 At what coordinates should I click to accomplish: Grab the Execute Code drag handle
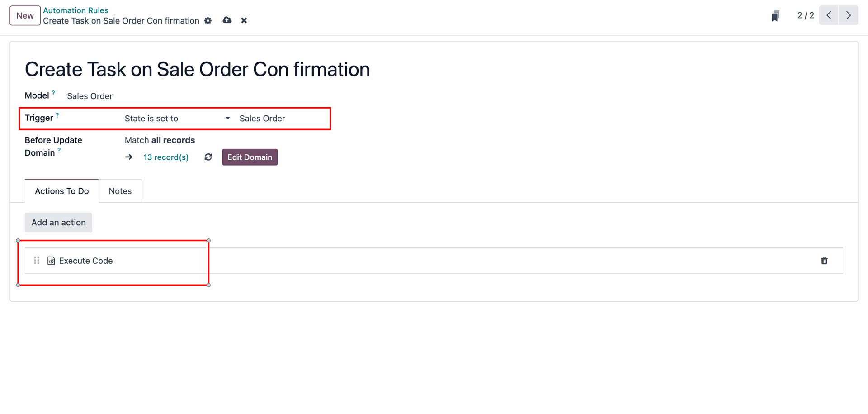click(x=37, y=261)
